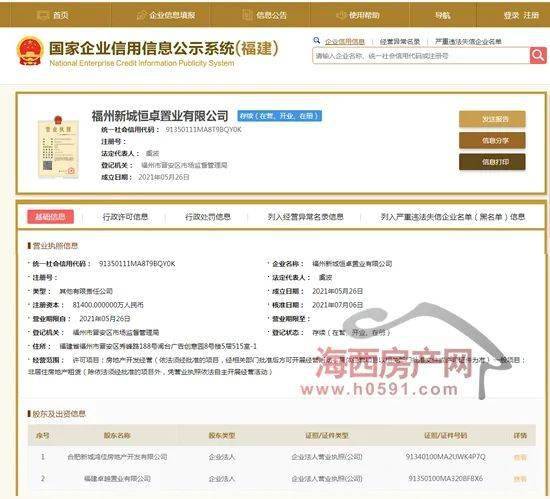The height and width of the screenshot is (499, 550).
Task: Click the 信息分享 button
Action: [492, 141]
